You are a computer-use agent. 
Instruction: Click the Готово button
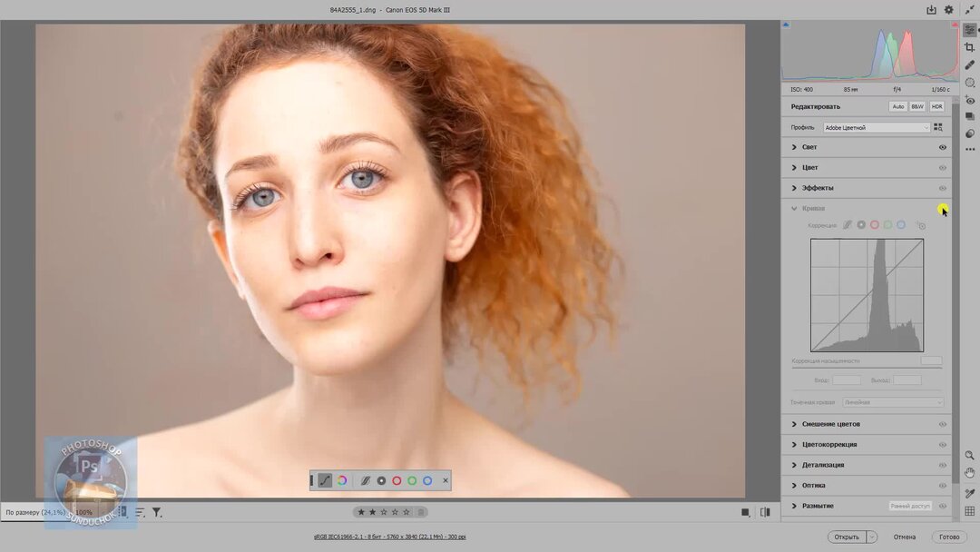(951, 536)
